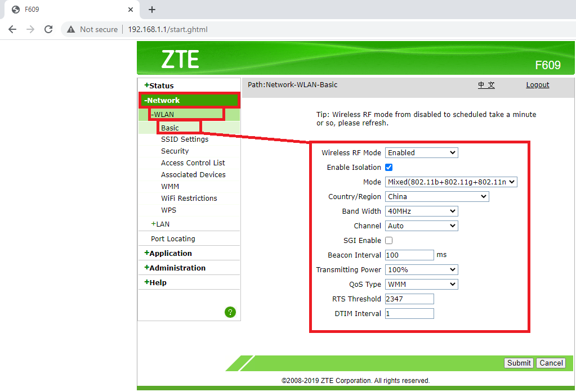
Task: Logout from the router interface
Action: [537, 84]
